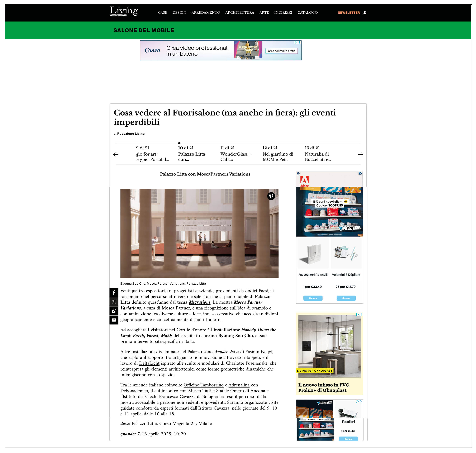Screen dimensions: 476x453
Task: Click the Living logo
Action: pyautogui.click(x=124, y=11)
